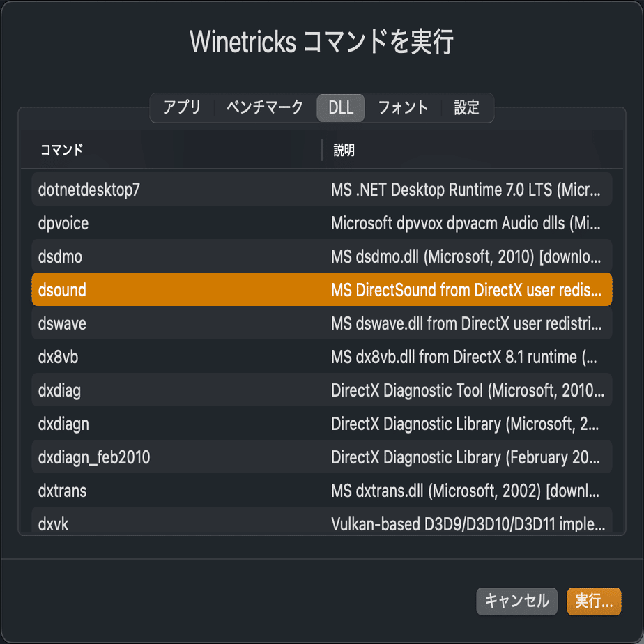Switch to the フォント tab
The height and width of the screenshot is (644, 644).
tap(403, 108)
